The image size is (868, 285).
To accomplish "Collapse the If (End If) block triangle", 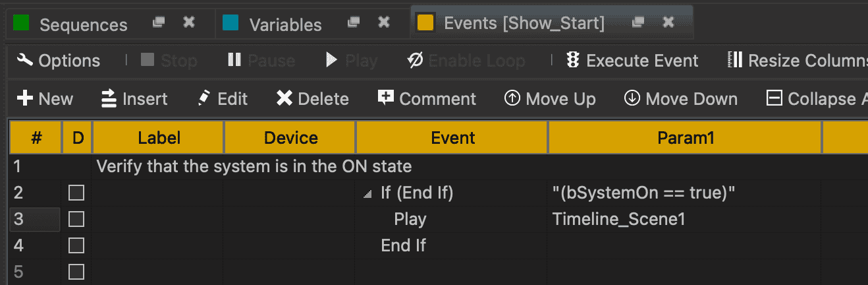I will 367,194.
